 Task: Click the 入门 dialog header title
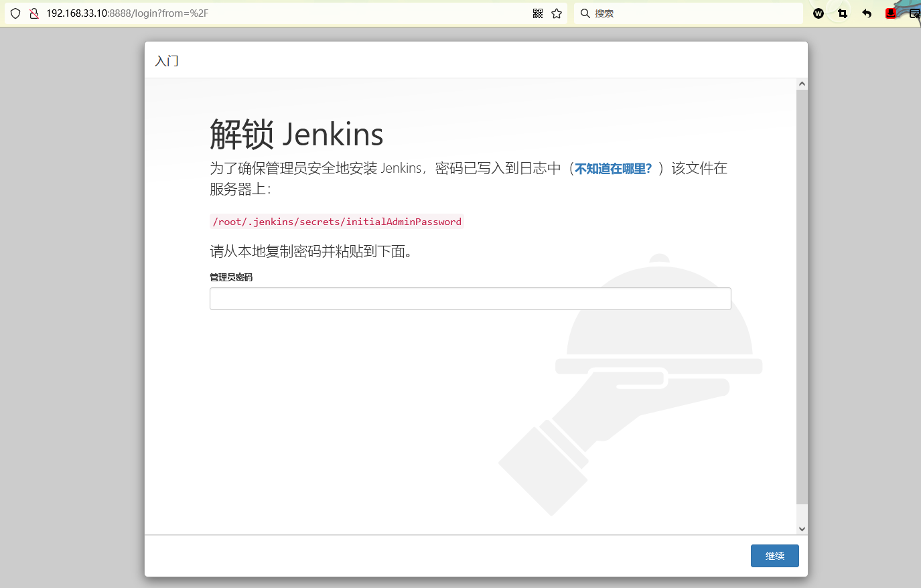[x=167, y=61]
